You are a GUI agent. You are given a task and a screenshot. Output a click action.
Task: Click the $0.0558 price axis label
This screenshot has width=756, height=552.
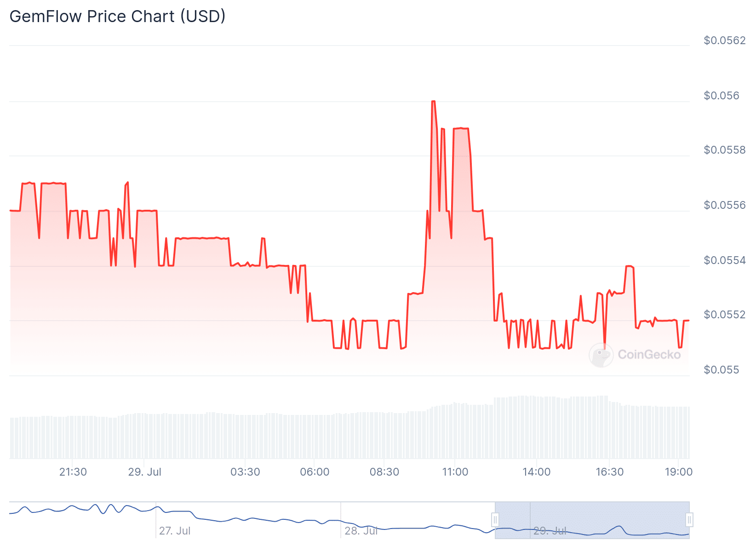725,150
